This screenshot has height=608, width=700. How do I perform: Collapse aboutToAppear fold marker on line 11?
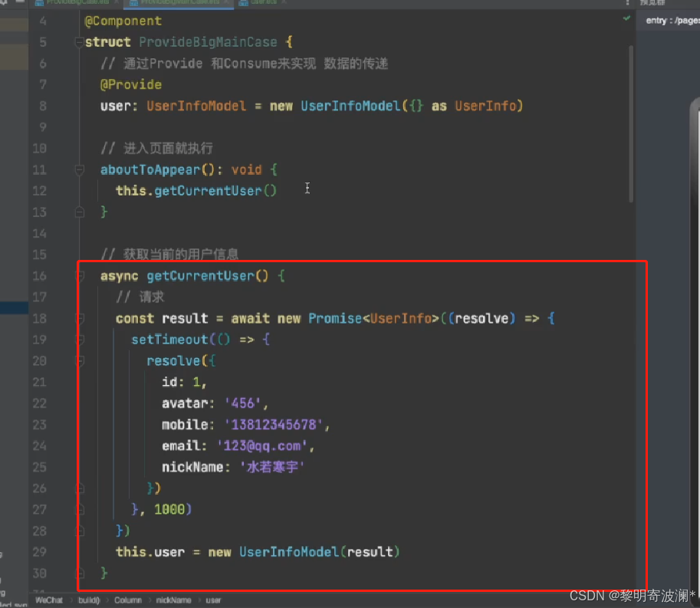80,169
